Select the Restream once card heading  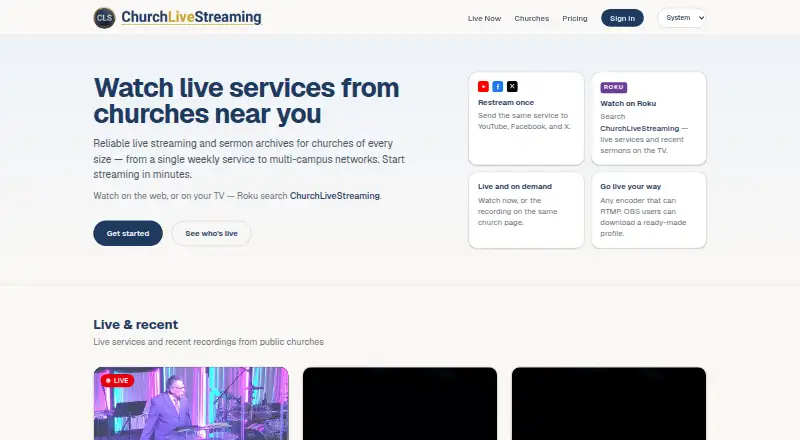point(506,103)
